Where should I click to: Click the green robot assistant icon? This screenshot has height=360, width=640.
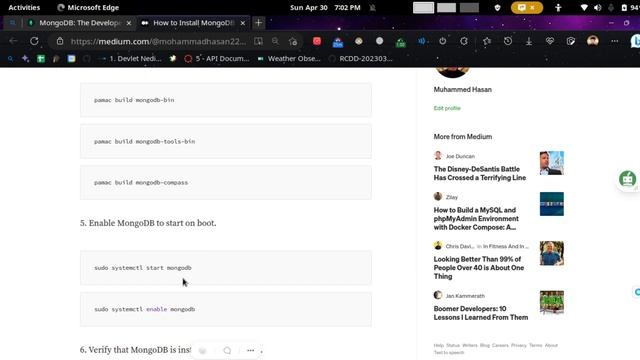coord(627,179)
